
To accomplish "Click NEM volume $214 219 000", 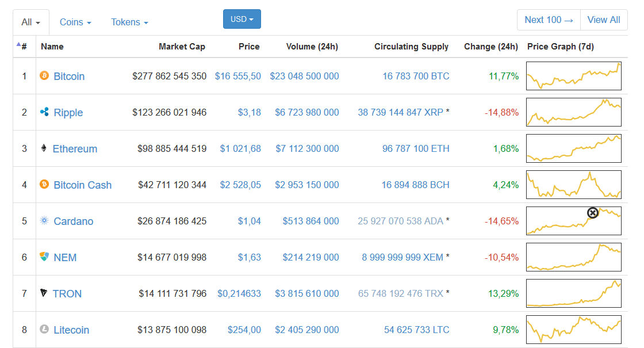I will [310, 257].
